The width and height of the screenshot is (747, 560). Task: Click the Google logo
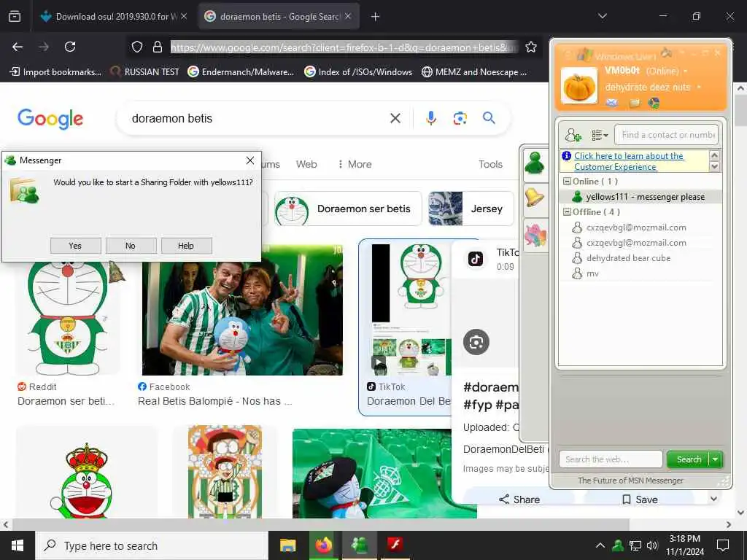(50, 119)
